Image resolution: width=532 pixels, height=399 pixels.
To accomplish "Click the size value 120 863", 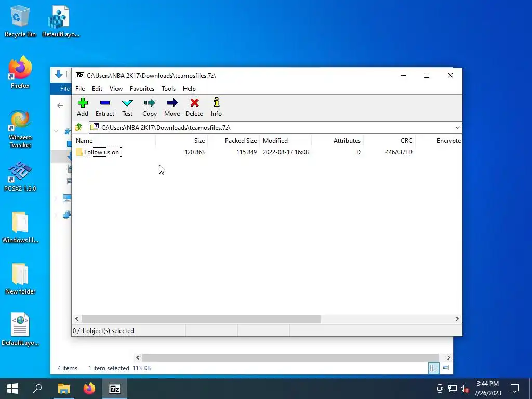I will pyautogui.click(x=194, y=152).
